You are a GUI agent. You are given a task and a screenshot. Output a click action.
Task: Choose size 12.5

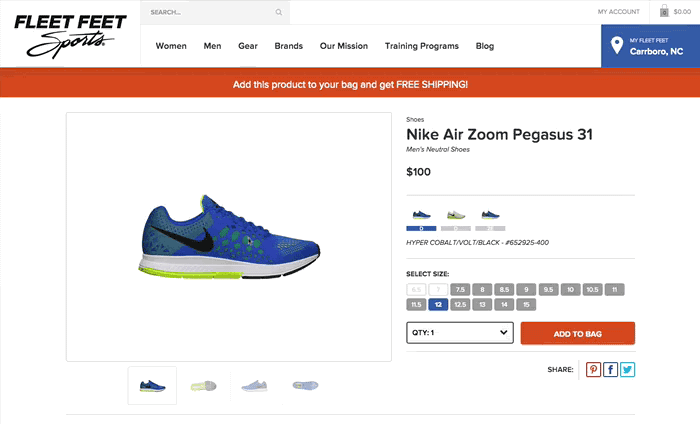coord(460,304)
